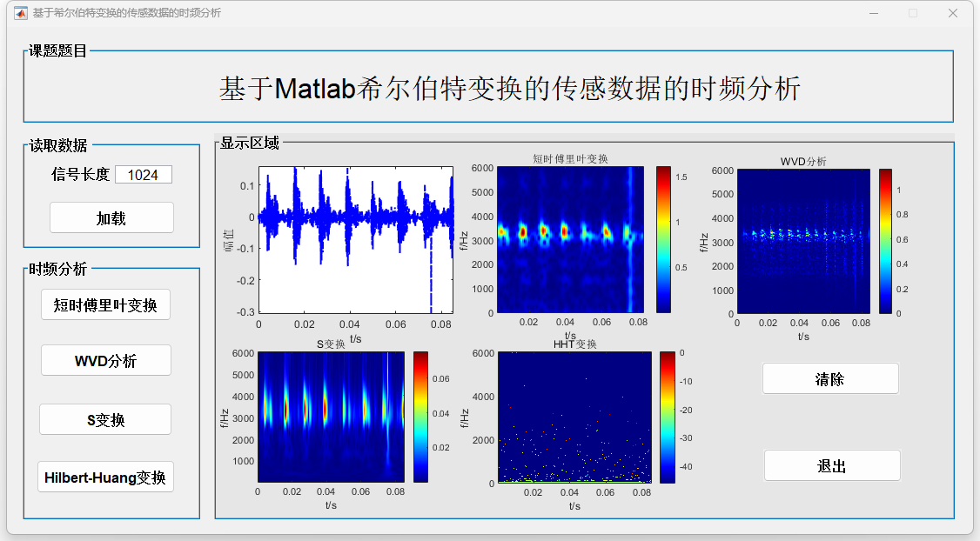Launch Hilbert-Huang变换
Viewport: 980px width, 541px height.
(x=105, y=478)
